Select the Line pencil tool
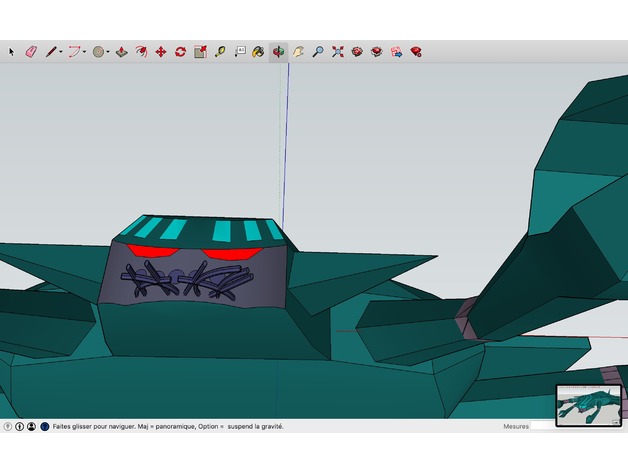Viewport: 628px width, 472px height. click(50, 51)
